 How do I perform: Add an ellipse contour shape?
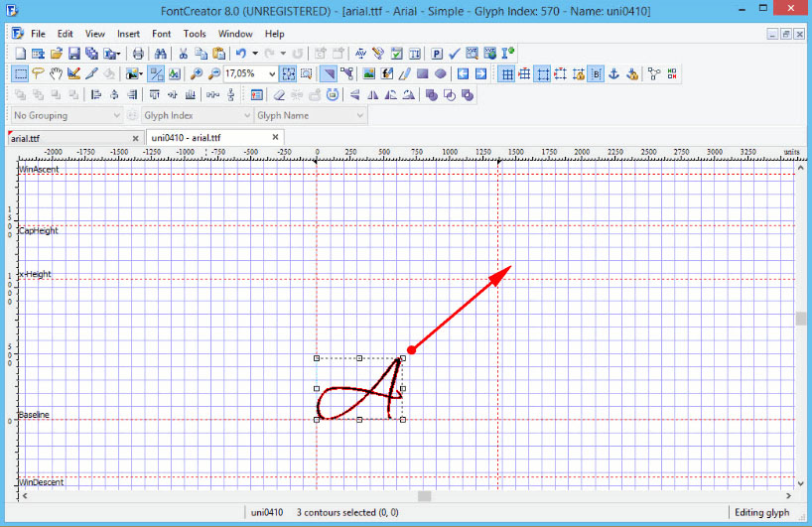(x=441, y=74)
